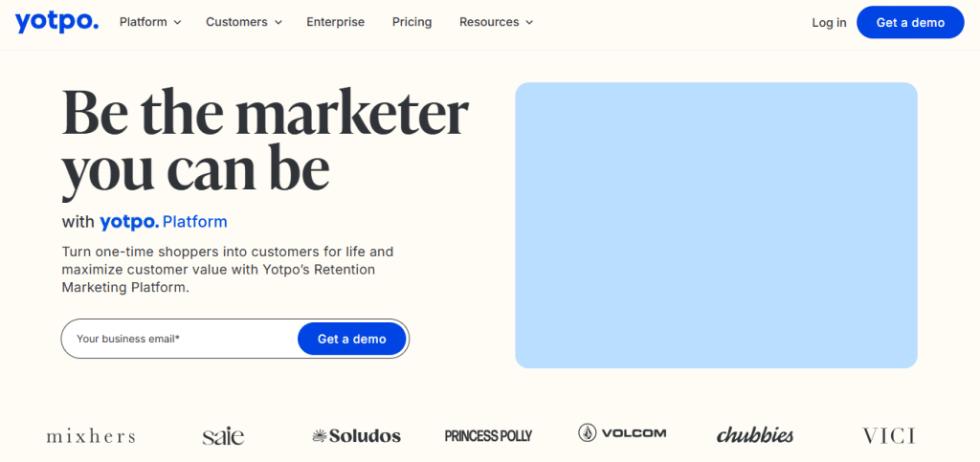Image resolution: width=980 pixels, height=462 pixels.
Task: Click the yotpo. Platform text under headline
Action: pos(163,222)
